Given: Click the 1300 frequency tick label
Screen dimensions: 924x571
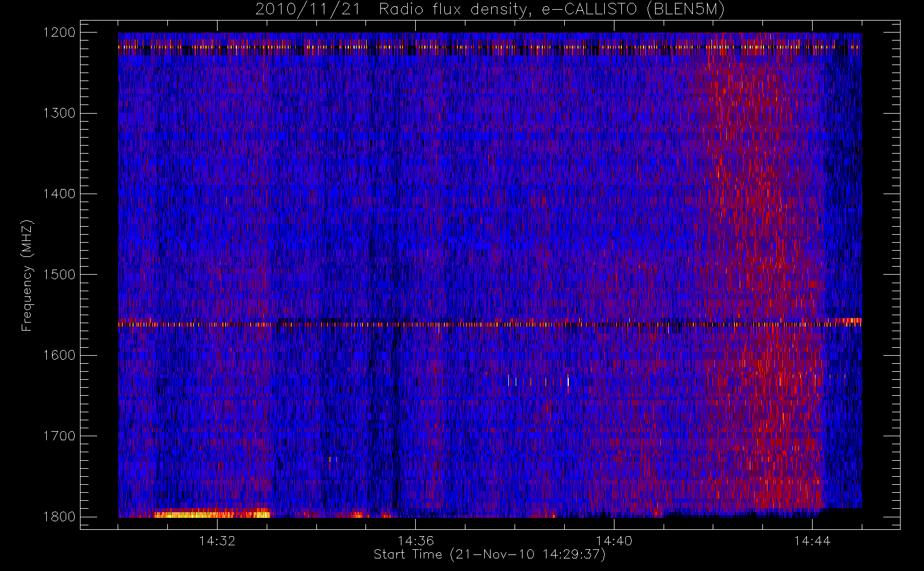Looking at the screenshot, I should pyautogui.click(x=59, y=113).
